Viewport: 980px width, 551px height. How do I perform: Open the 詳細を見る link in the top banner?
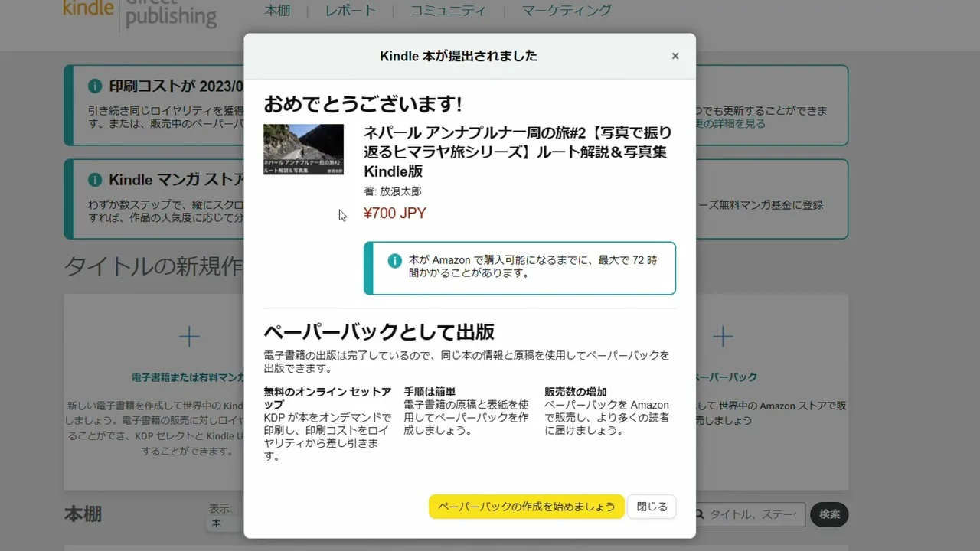pos(730,123)
